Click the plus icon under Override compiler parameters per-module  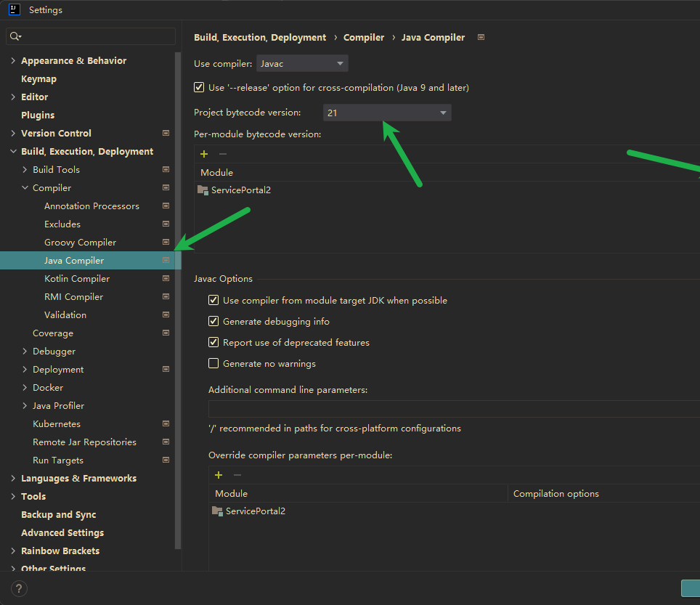pos(218,475)
